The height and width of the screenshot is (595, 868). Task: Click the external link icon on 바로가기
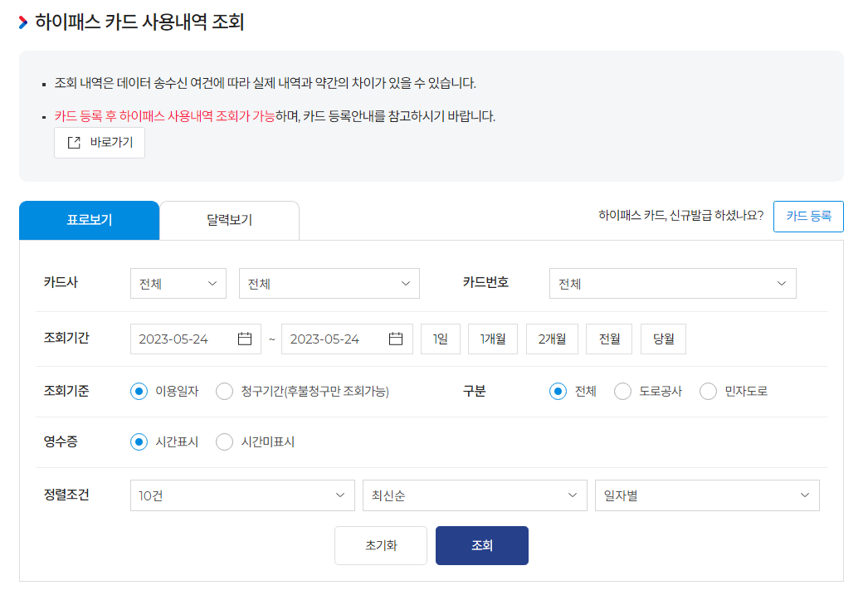(x=75, y=143)
